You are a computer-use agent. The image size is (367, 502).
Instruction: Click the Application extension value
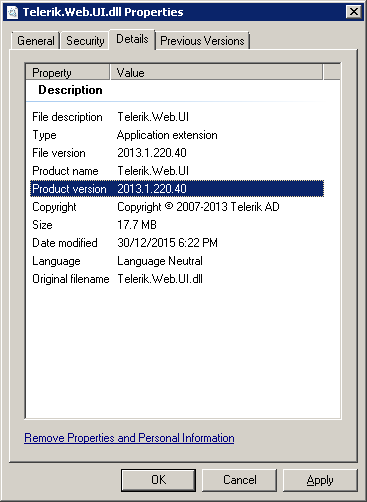[167, 135]
